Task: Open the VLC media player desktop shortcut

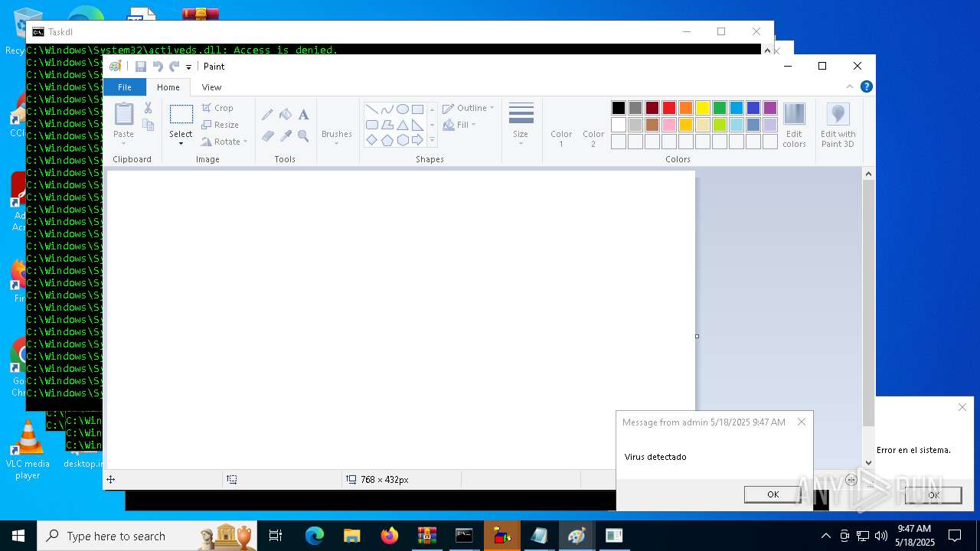Action: pyautogui.click(x=28, y=449)
